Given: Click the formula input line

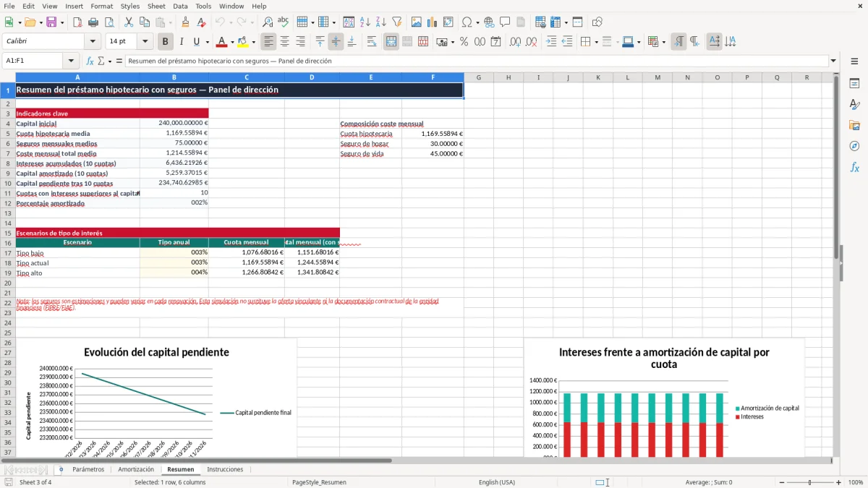Looking at the screenshot, I should (x=476, y=61).
